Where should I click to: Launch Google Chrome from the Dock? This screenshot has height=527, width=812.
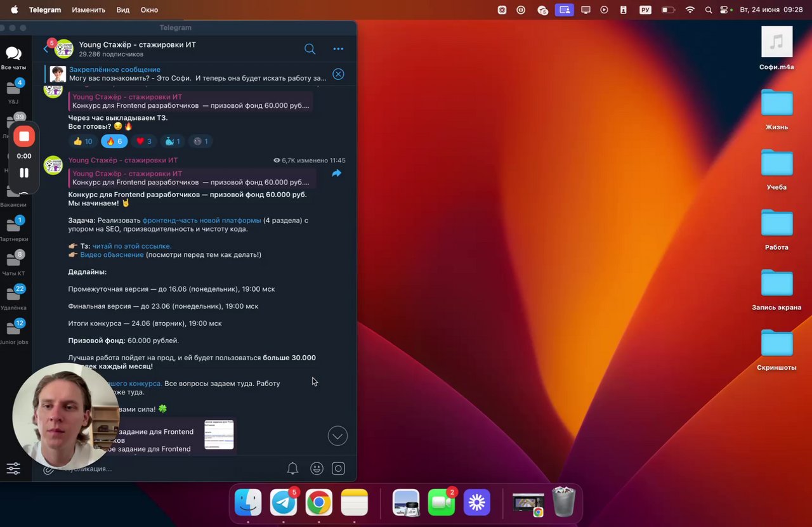(319, 503)
